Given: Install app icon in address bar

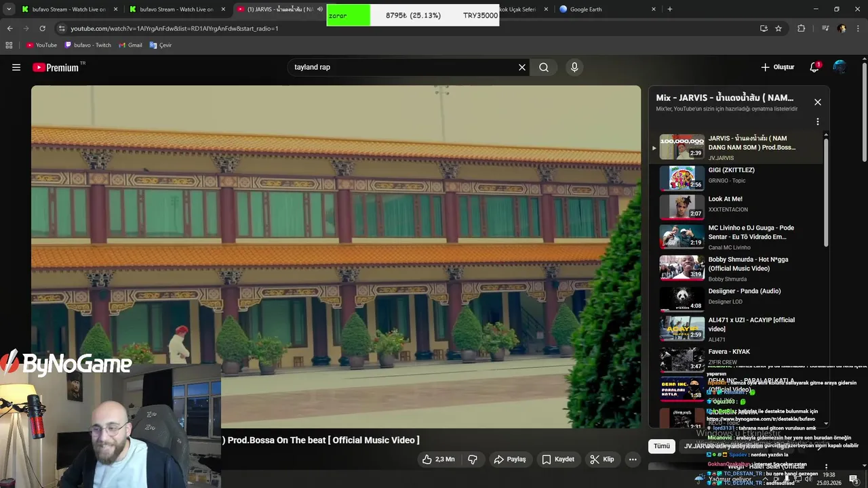Looking at the screenshot, I should tap(764, 28).
